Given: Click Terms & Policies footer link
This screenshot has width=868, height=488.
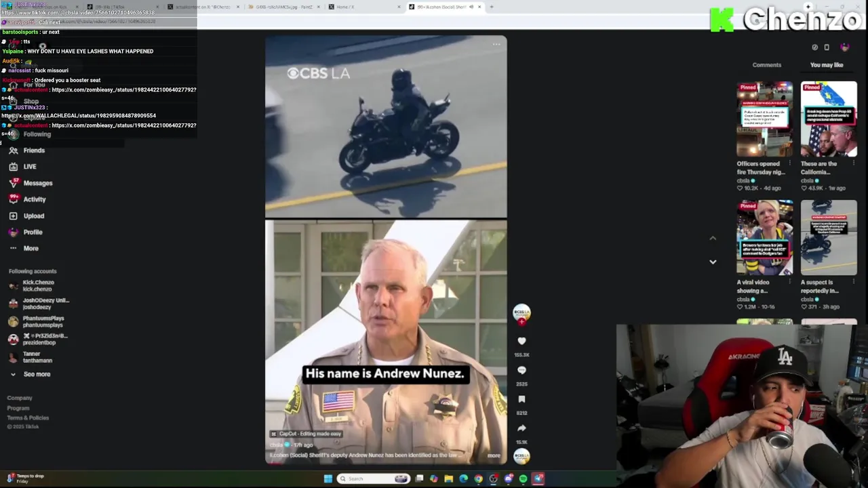Looking at the screenshot, I should click(x=28, y=418).
